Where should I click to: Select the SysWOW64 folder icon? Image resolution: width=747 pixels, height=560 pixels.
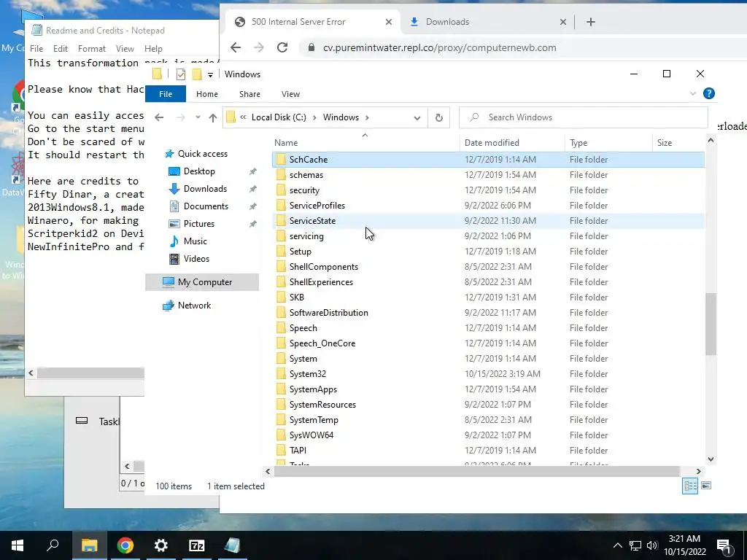(281, 435)
